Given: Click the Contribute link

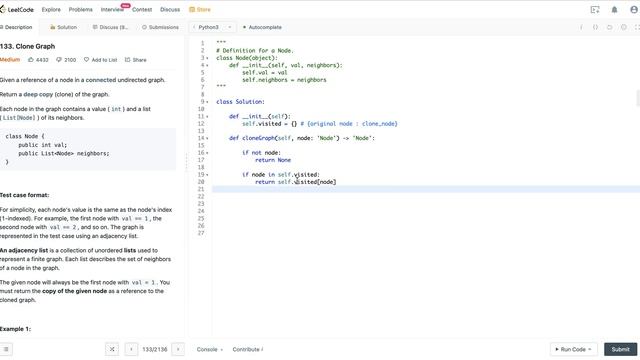Looking at the screenshot, I should [x=248, y=349].
